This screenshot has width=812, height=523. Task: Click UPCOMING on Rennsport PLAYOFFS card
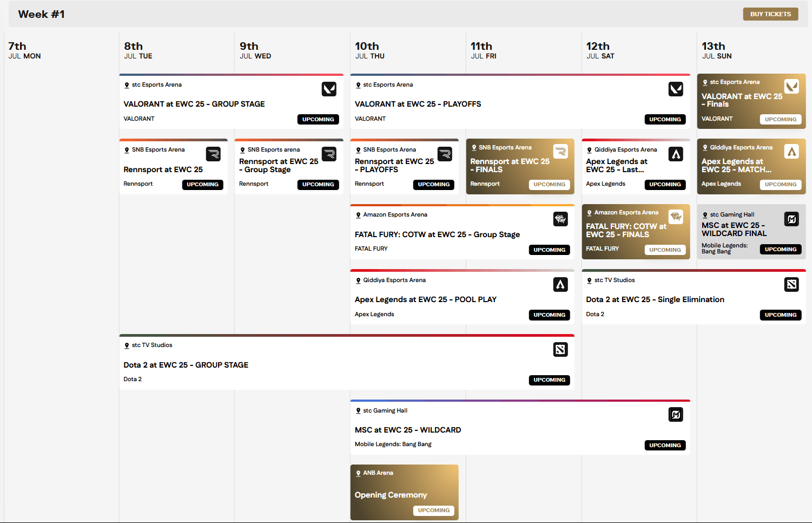tap(434, 185)
